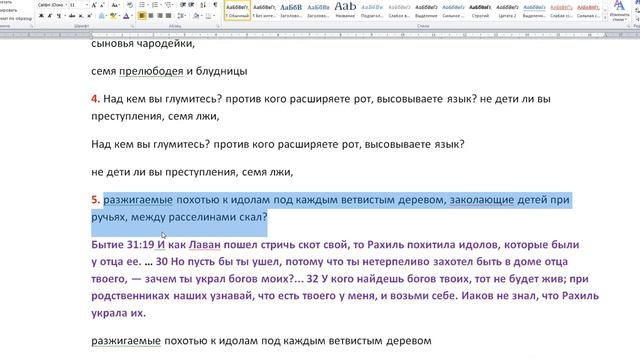Open the text effects button
This screenshot has height=360, width=640.
[x=102, y=16]
